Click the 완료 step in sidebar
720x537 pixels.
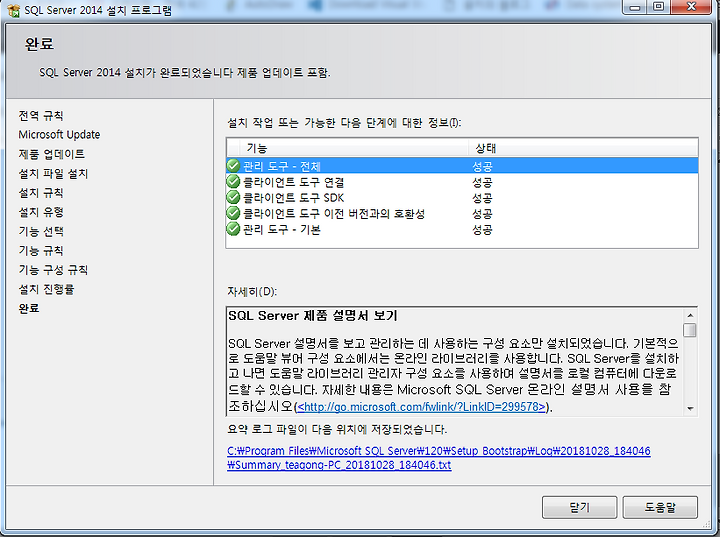[29, 308]
